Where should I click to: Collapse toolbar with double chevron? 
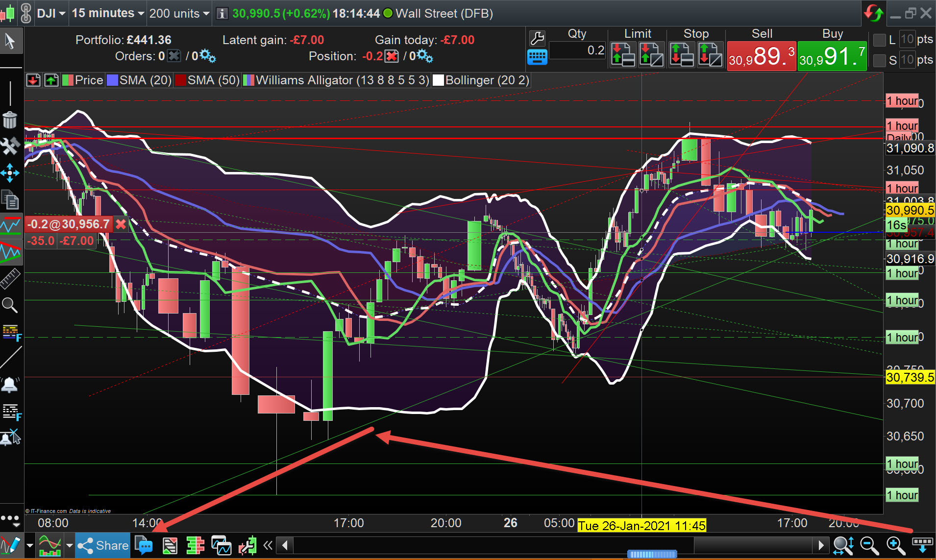[x=268, y=545]
